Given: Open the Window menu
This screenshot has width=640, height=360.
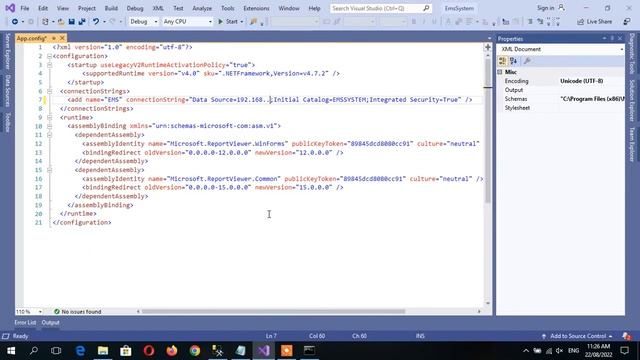Looking at the screenshot, I should (x=289, y=8).
